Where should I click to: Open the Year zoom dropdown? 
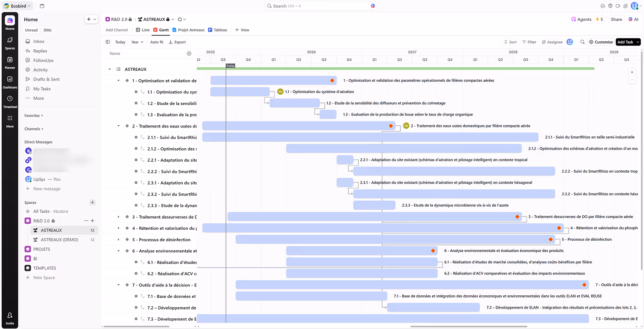(136, 42)
